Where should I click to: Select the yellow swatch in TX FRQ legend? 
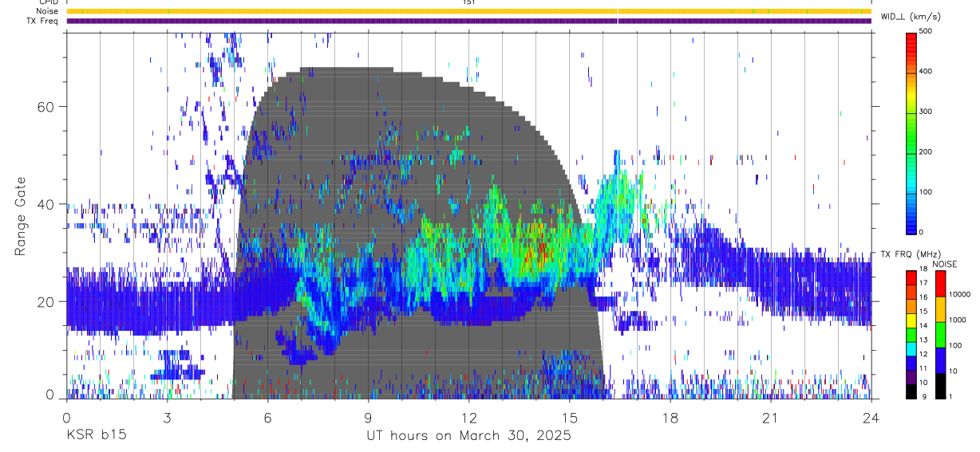pyautogui.click(x=911, y=320)
